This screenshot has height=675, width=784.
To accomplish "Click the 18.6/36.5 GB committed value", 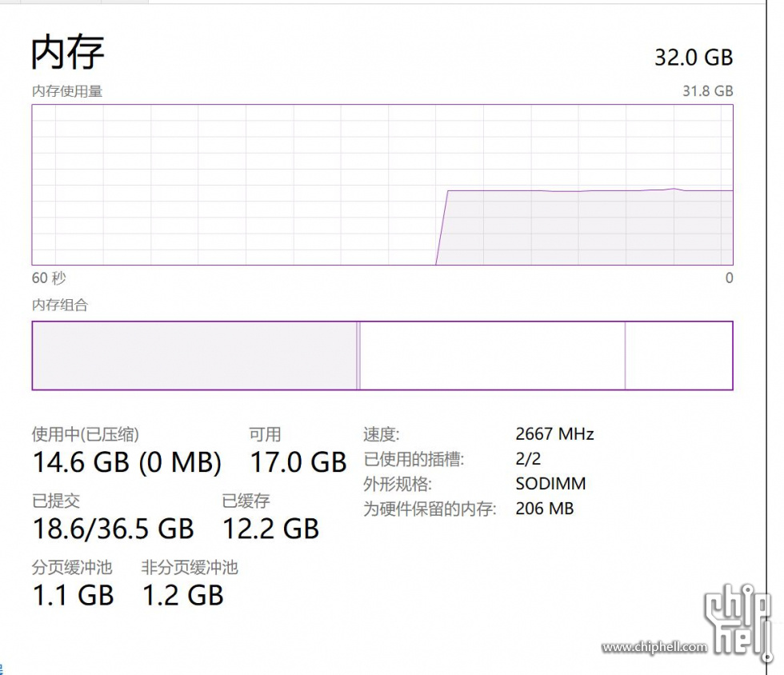I will pos(113,529).
